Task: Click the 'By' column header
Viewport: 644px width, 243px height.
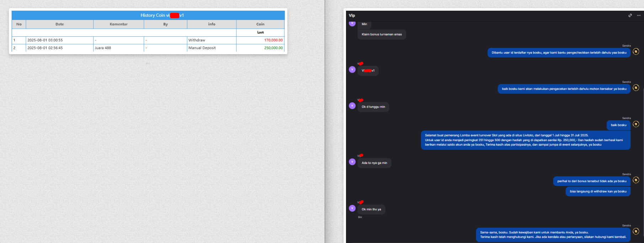Action: 165,24
